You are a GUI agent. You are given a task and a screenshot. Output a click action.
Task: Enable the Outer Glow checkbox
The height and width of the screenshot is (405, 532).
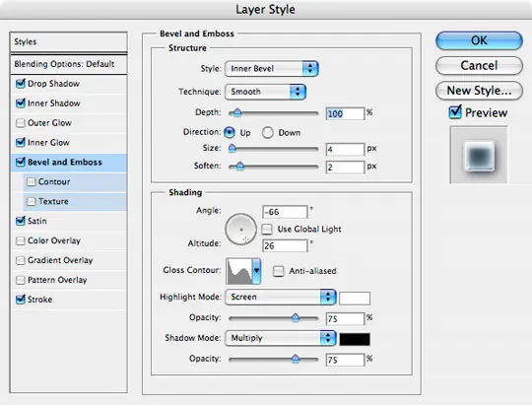click(x=21, y=123)
